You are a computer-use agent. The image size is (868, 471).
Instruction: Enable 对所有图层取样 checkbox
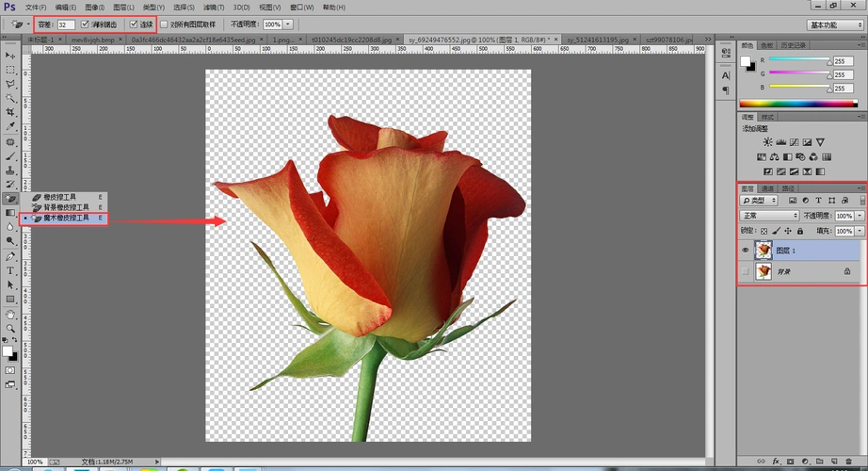coord(164,24)
